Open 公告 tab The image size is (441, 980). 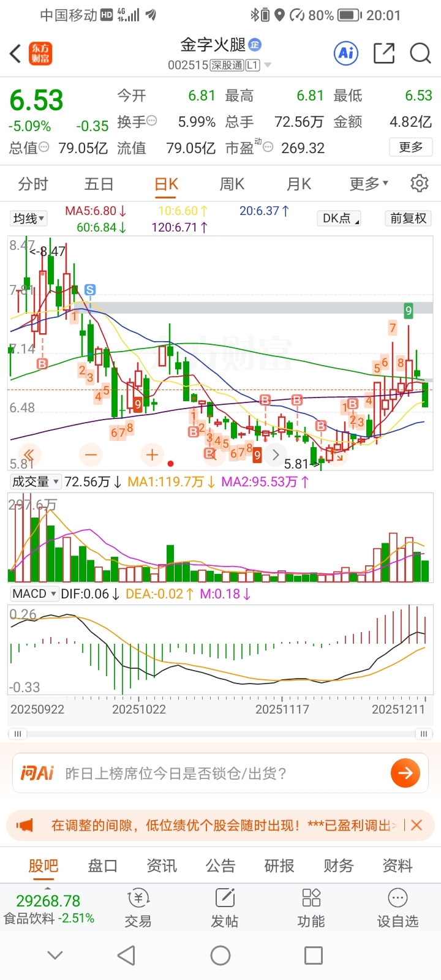(221, 865)
